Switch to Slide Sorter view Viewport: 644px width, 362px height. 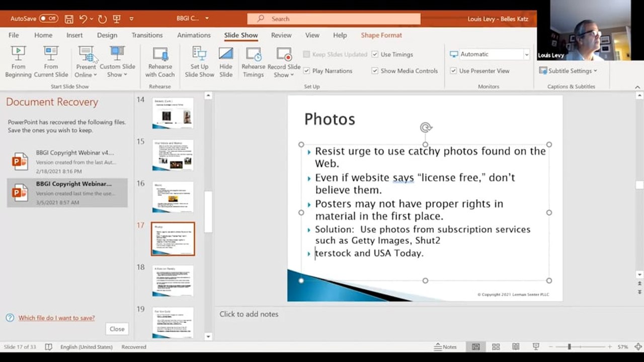(x=496, y=347)
